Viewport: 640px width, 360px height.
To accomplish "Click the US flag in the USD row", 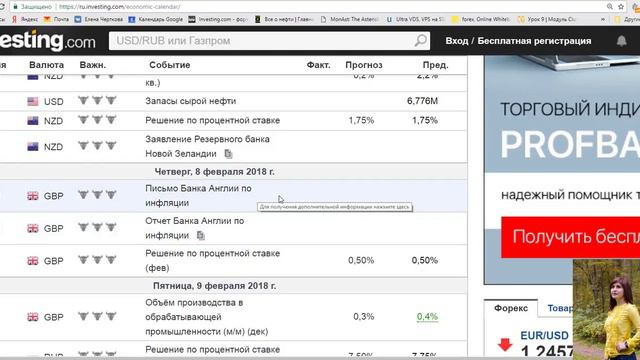I will [33, 101].
